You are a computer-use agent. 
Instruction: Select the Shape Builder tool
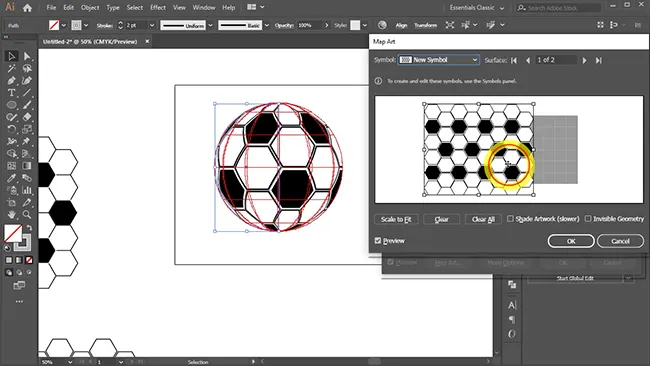(x=12, y=154)
